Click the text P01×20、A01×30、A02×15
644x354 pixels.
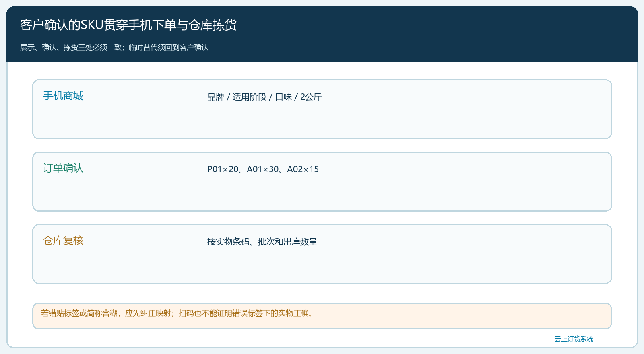263,169
